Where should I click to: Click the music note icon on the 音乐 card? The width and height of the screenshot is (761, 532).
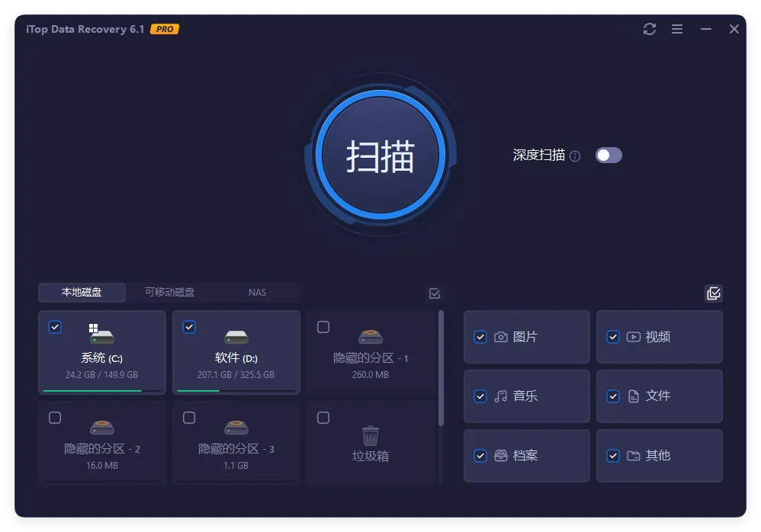coord(499,396)
